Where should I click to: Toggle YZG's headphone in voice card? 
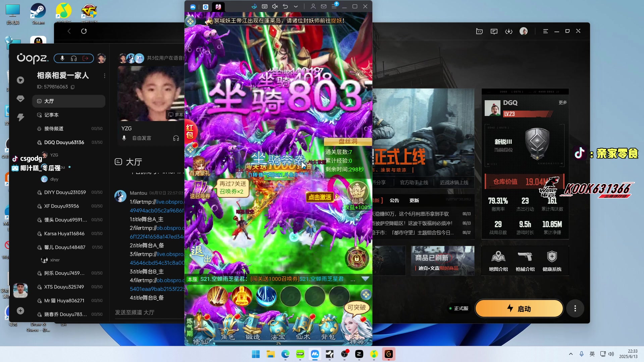coord(176,138)
